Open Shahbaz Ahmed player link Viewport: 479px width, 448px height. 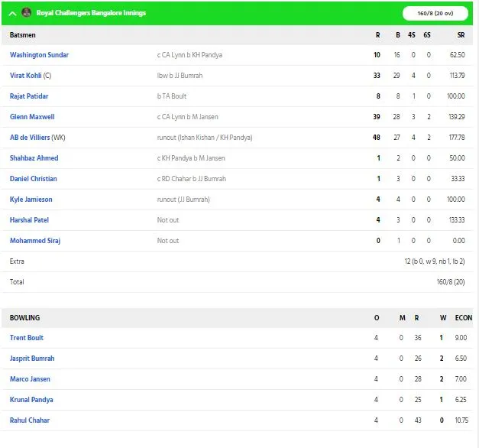point(34,158)
